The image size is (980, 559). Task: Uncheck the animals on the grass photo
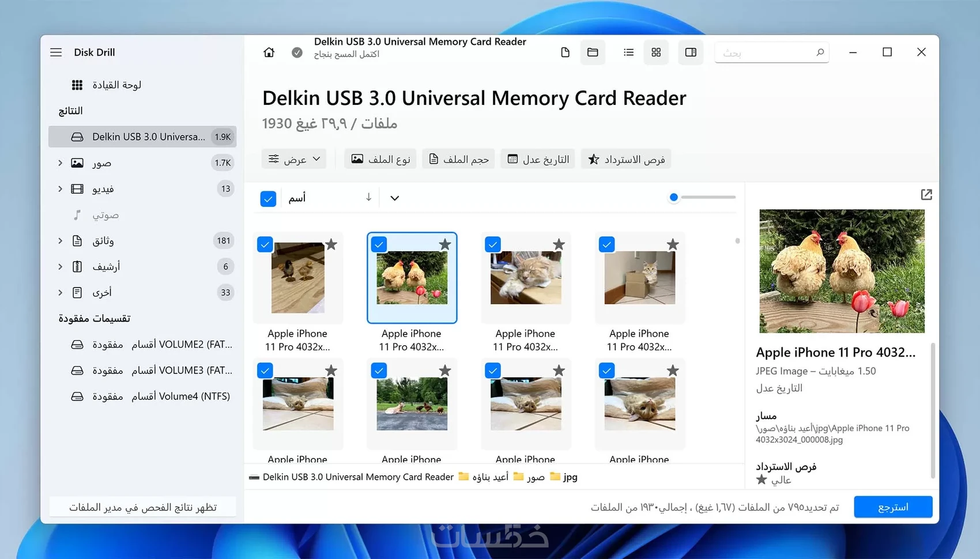(379, 371)
